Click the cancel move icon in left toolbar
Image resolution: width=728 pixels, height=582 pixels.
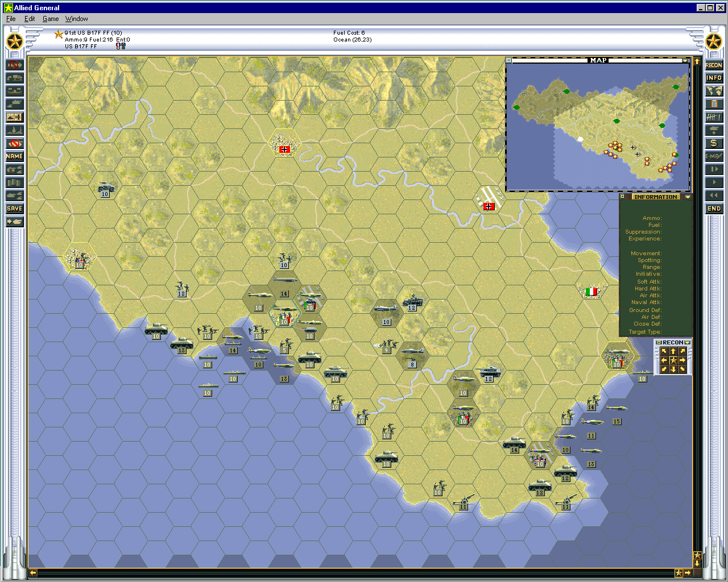tap(14, 65)
